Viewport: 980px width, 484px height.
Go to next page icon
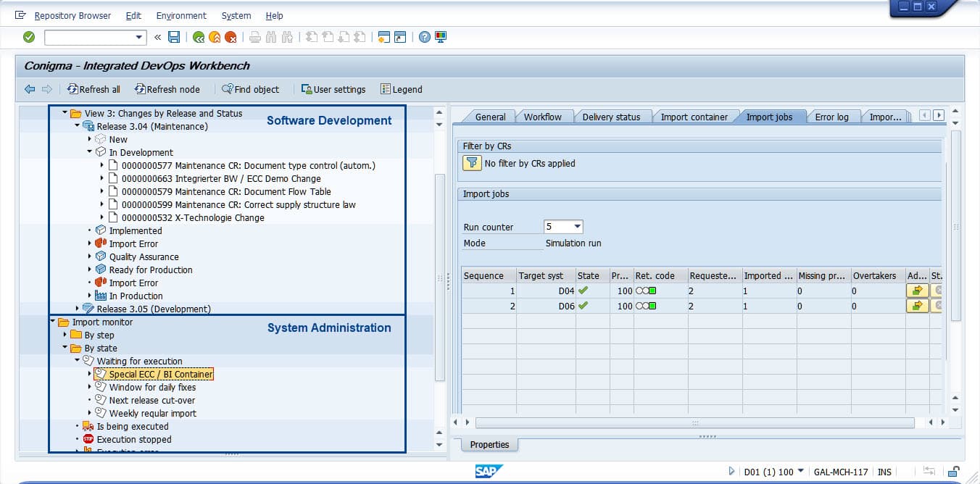coord(344,37)
